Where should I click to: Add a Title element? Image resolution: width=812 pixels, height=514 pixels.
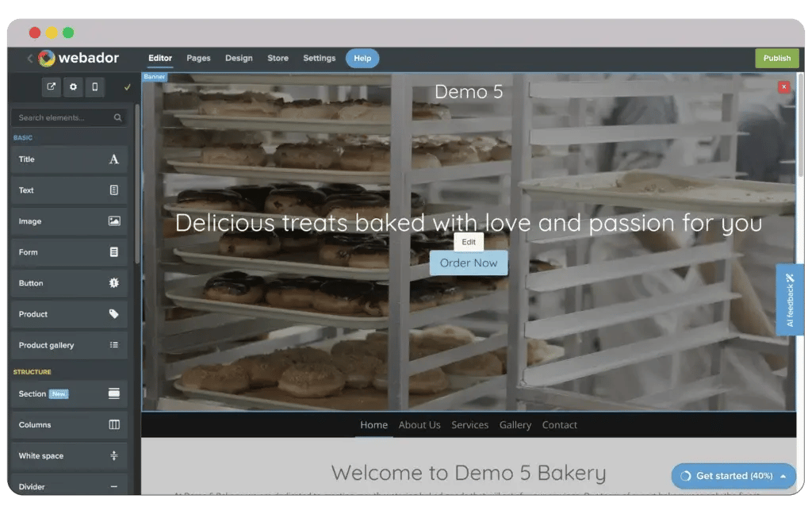point(69,159)
